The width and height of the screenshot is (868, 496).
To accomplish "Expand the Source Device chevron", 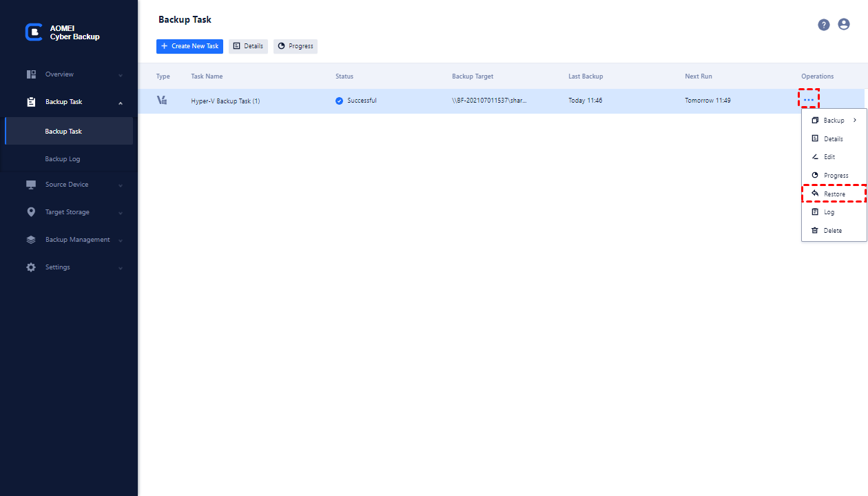I will click(121, 185).
